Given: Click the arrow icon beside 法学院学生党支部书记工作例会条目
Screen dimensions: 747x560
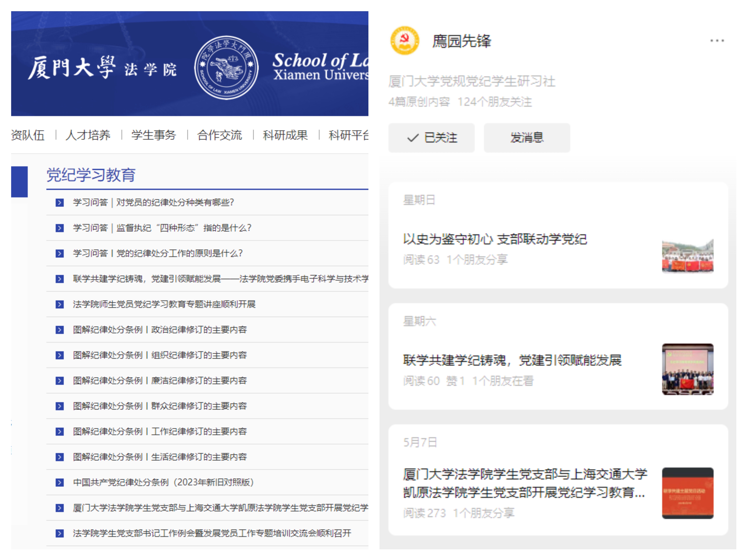Looking at the screenshot, I should pyautogui.click(x=59, y=533).
